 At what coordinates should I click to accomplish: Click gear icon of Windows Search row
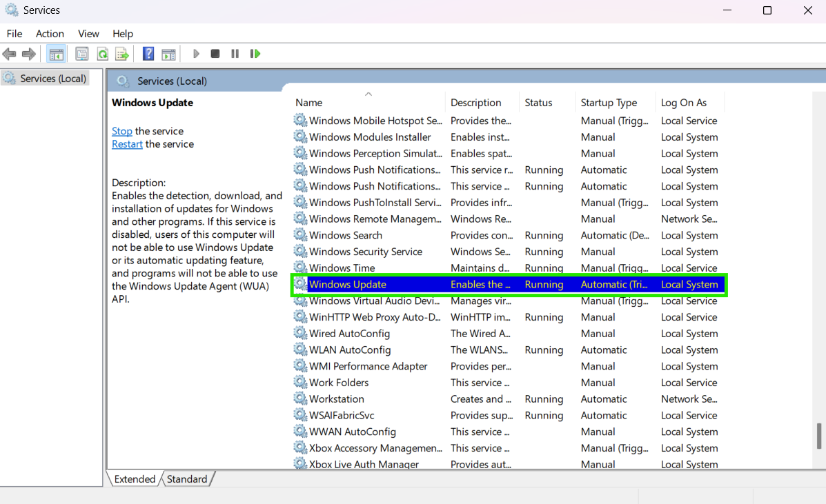coord(300,234)
